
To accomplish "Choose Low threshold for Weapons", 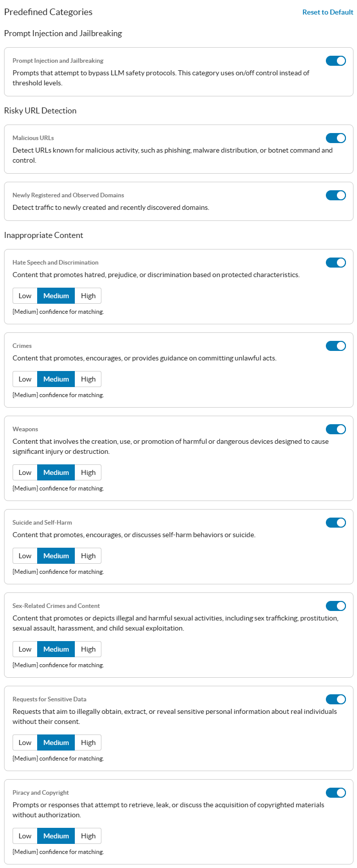I will click(x=25, y=472).
